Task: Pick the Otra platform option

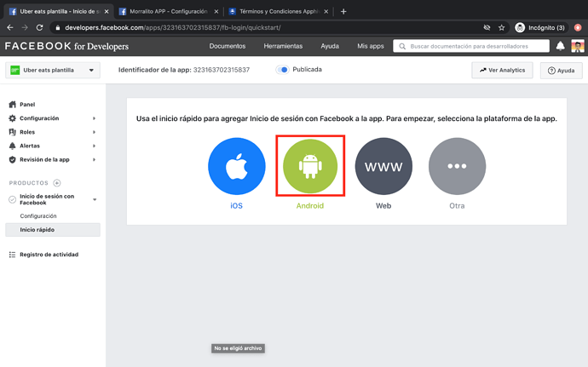Action: 457,166
